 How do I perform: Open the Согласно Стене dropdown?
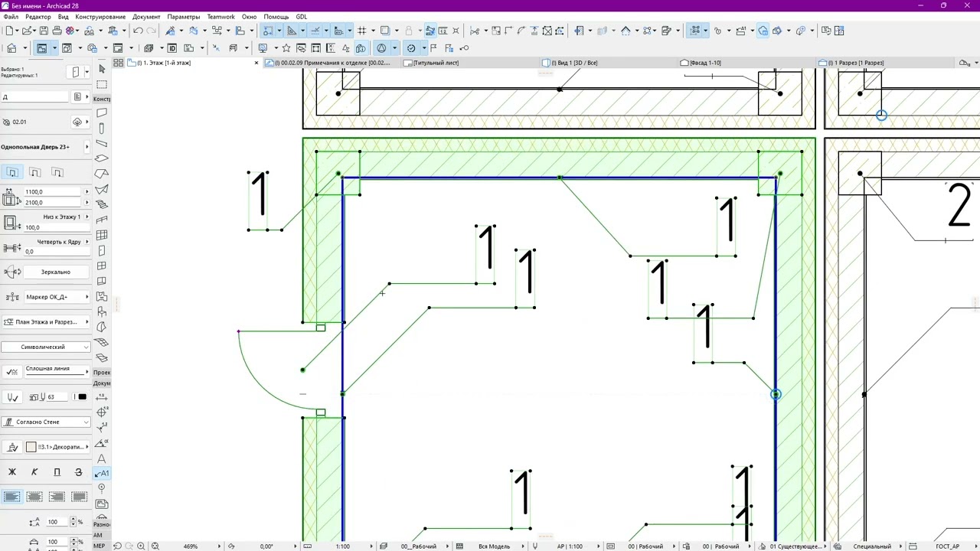click(x=46, y=422)
